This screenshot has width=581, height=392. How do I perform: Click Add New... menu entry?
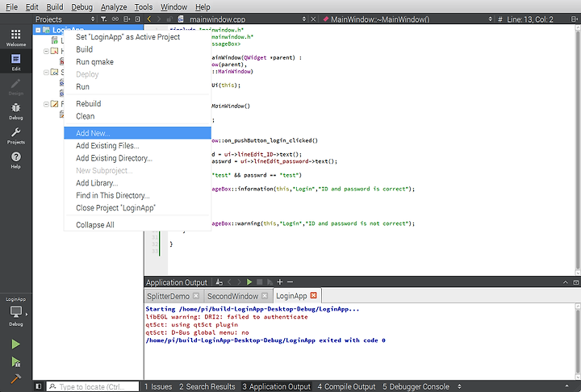tap(137, 133)
